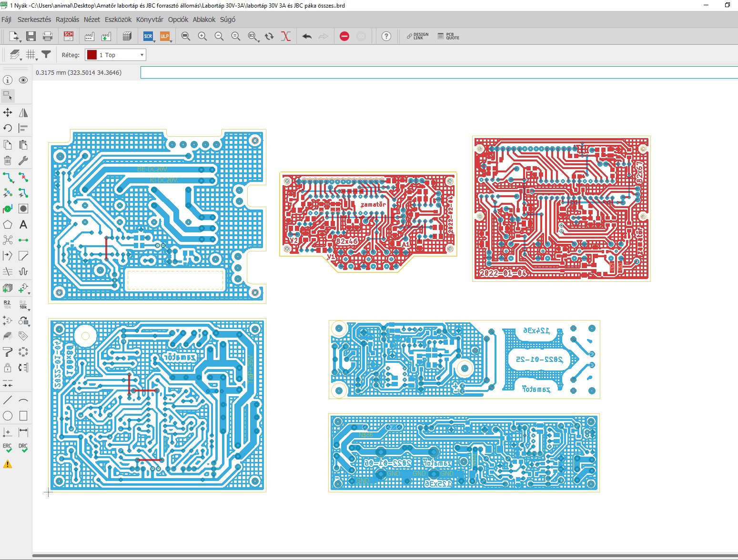This screenshot has width=738, height=560.
Task: Click the Design Link button
Action: (x=417, y=36)
